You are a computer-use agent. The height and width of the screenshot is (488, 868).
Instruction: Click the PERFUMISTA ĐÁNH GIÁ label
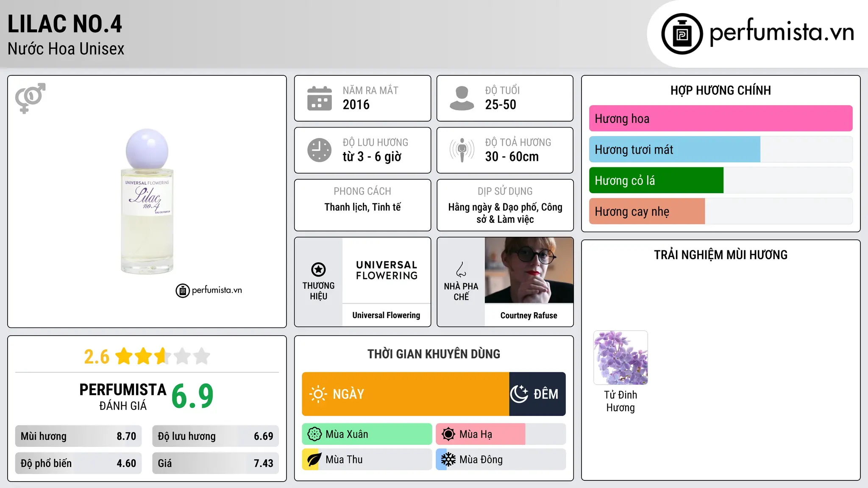point(123,396)
